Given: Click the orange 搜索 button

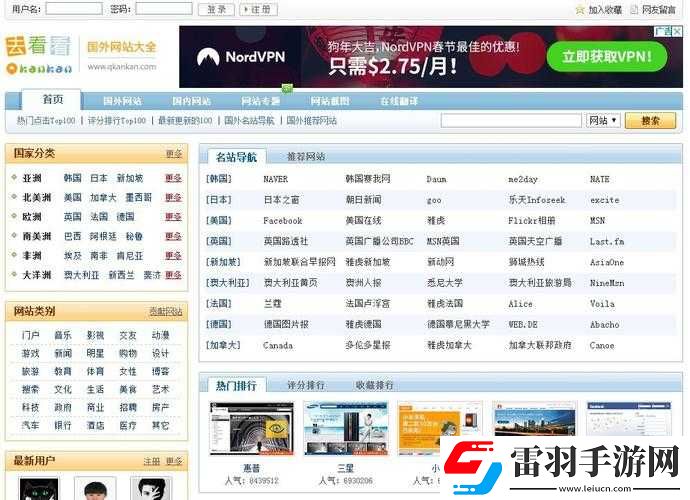Looking at the screenshot, I should pos(650,121).
